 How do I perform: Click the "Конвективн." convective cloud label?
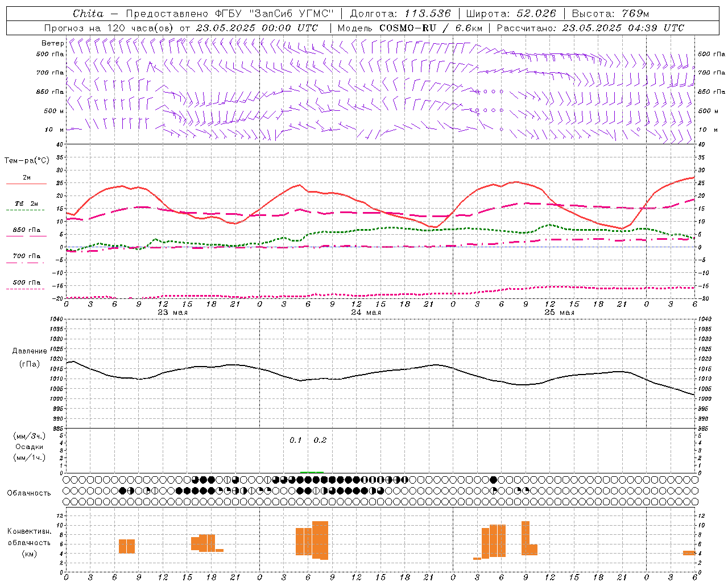pyautogui.click(x=30, y=531)
